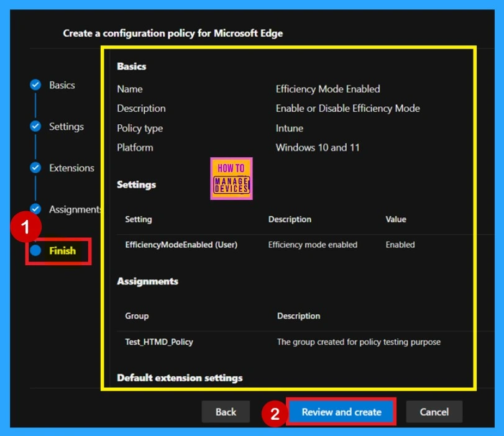Viewport: 504px width, 436px height.
Task: Open the Assignments wizard step
Action: click(75, 209)
